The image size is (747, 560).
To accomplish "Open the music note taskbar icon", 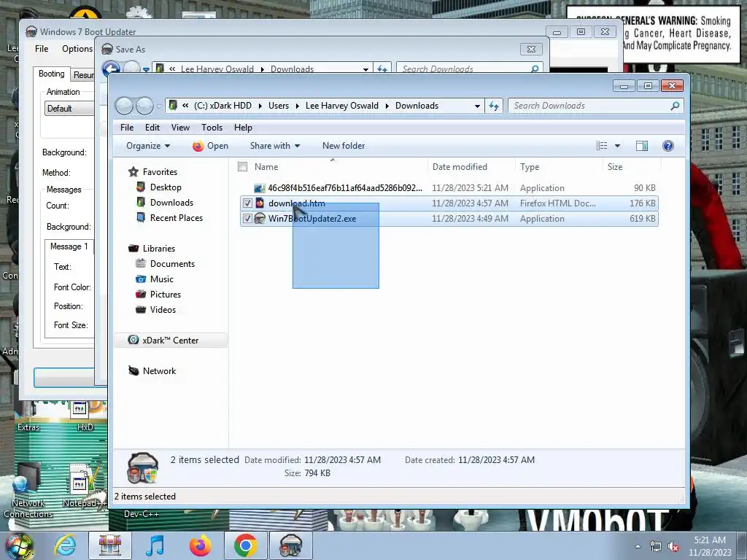I will pos(155,545).
